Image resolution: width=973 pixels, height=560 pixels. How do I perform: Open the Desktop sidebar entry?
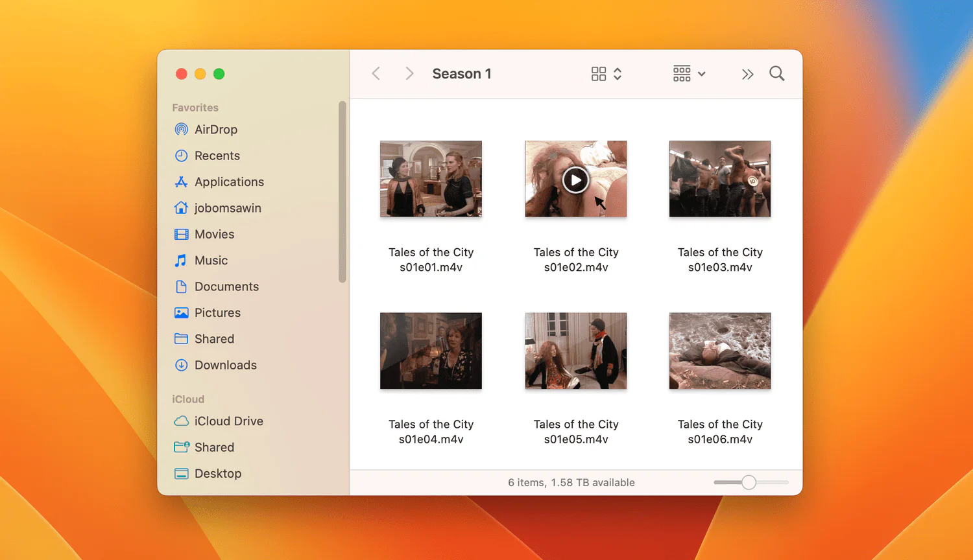[218, 474]
